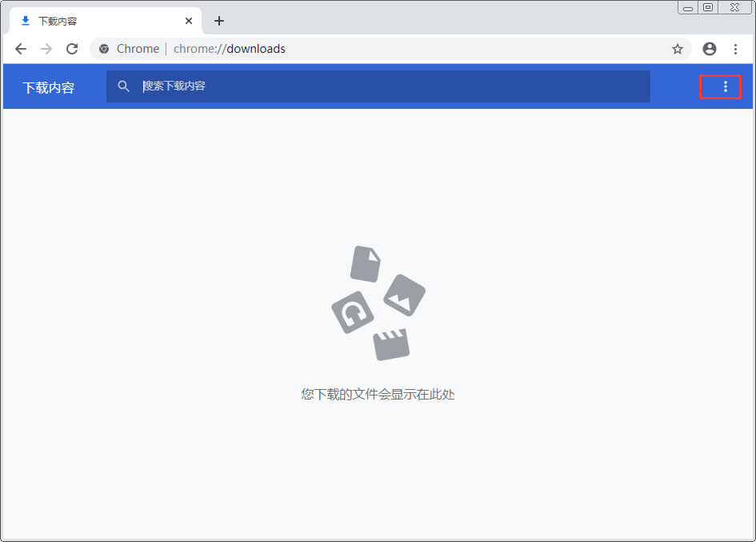Open the profile avatar icon
756x542 pixels.
709,49
